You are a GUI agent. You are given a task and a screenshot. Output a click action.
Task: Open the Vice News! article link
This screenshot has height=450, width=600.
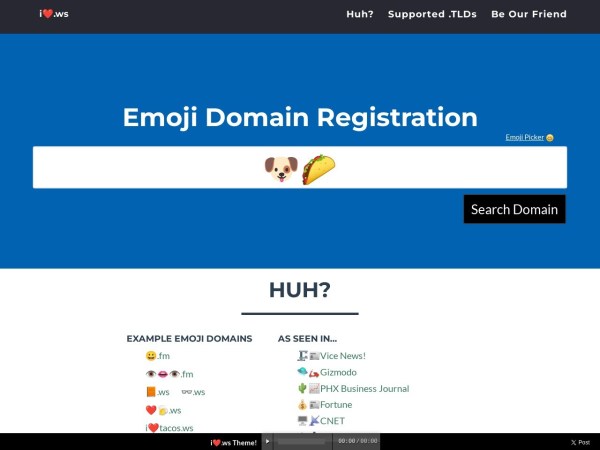point(342,356)
